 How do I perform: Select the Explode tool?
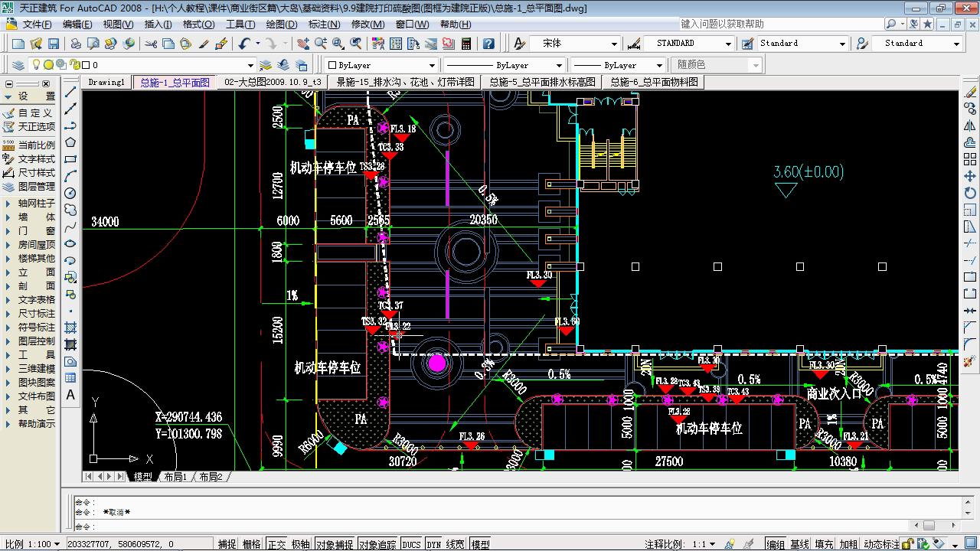point(970,360)
